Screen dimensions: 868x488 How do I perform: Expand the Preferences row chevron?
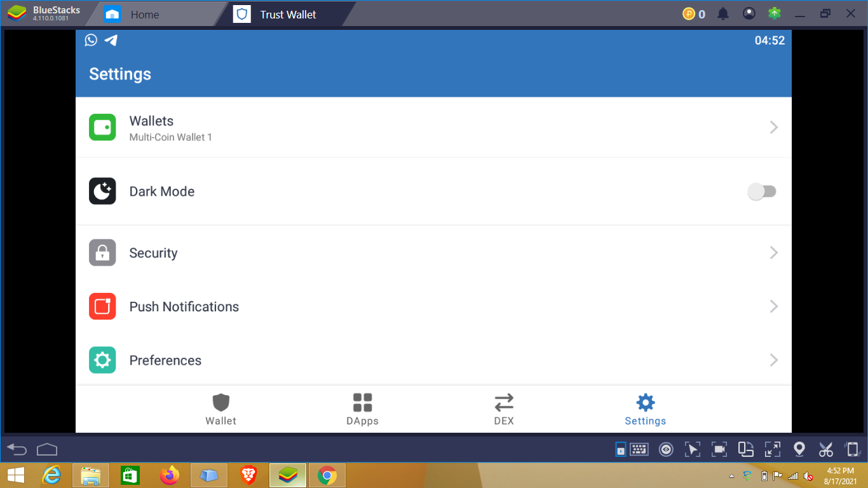coord(774,360)
